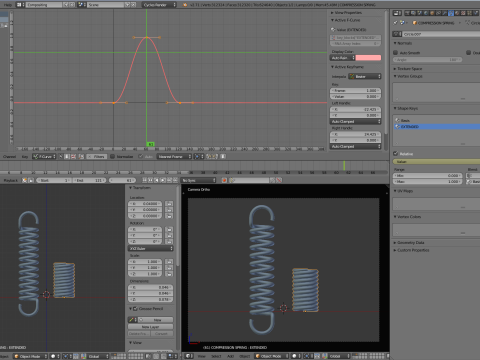Image resolution: width=480 pixels, height=360 pixels.
Task: Open the XYZ Euler rotation mode dropdown
Action: tap(151, 248)
